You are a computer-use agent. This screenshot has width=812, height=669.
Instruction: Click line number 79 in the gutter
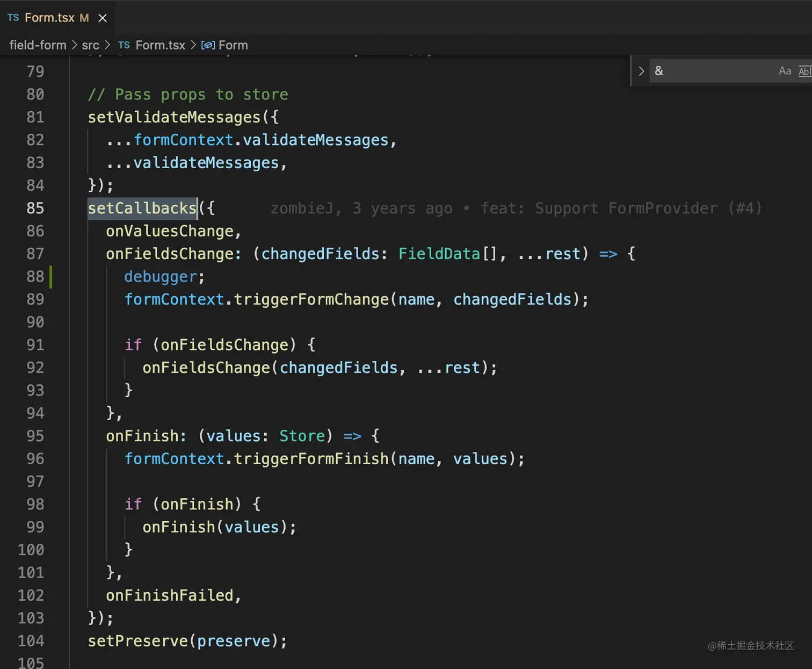coord(35,71)
